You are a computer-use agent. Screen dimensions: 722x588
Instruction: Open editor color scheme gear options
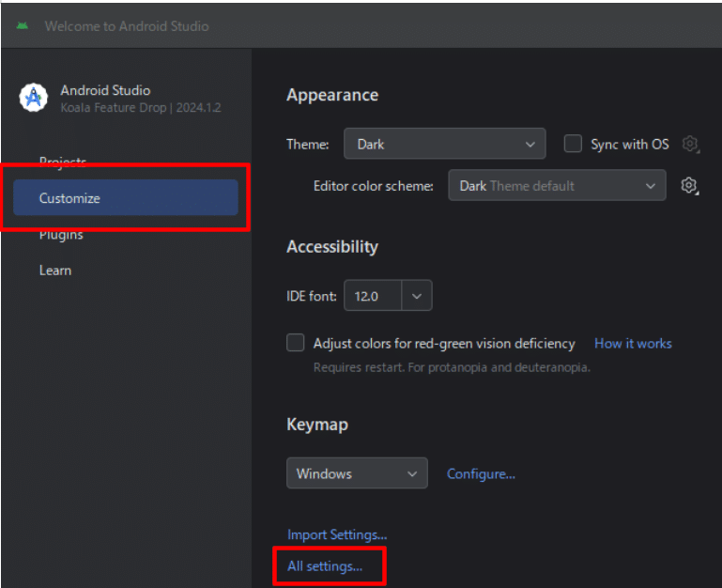[x=689, y=186]
